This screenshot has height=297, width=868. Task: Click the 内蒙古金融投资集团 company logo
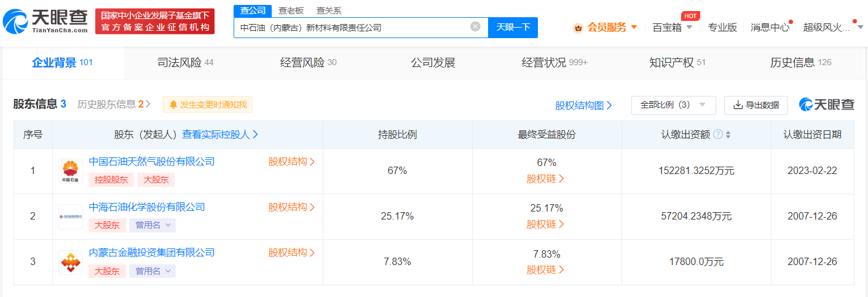click(x=71, y=262)
